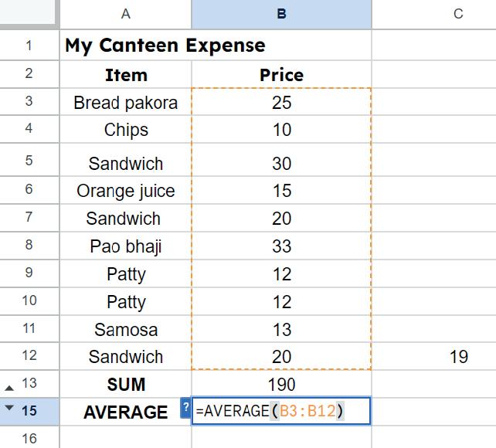Select the "Price" header cell
Screen dimensions: 496x448
coord(281,75)
